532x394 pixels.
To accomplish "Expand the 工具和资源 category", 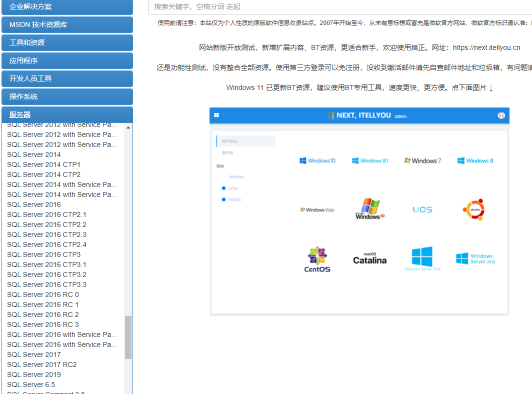I will 67,43.
